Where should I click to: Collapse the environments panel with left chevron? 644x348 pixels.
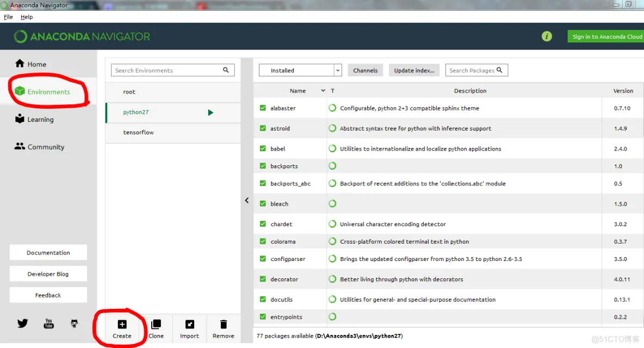(247, 200)
